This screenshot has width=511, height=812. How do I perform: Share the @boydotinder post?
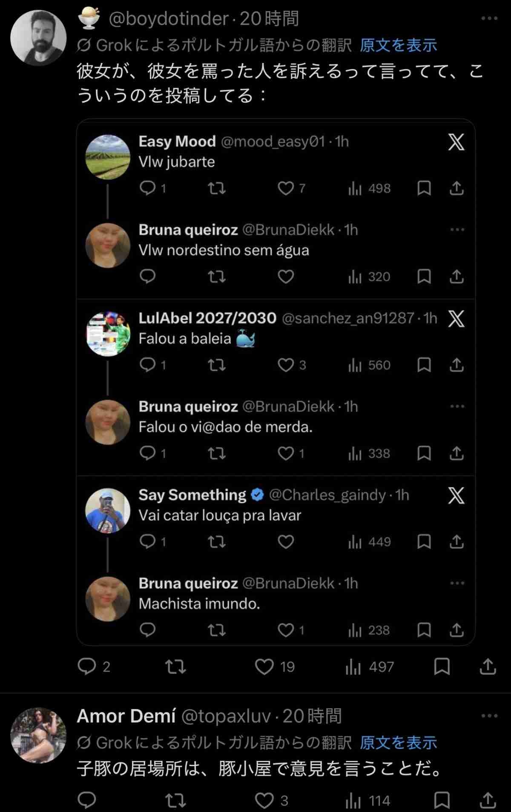pos(488,666)
